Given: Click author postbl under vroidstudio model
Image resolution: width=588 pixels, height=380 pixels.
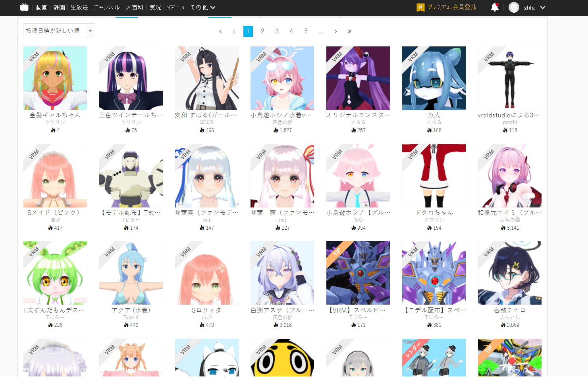Looking at the screenshot, I should (x=510, y=123).
